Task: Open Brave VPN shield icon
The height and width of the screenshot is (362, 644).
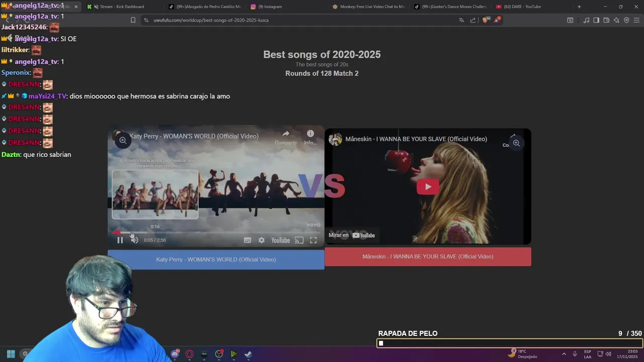Action: click(x=626, y=20)
